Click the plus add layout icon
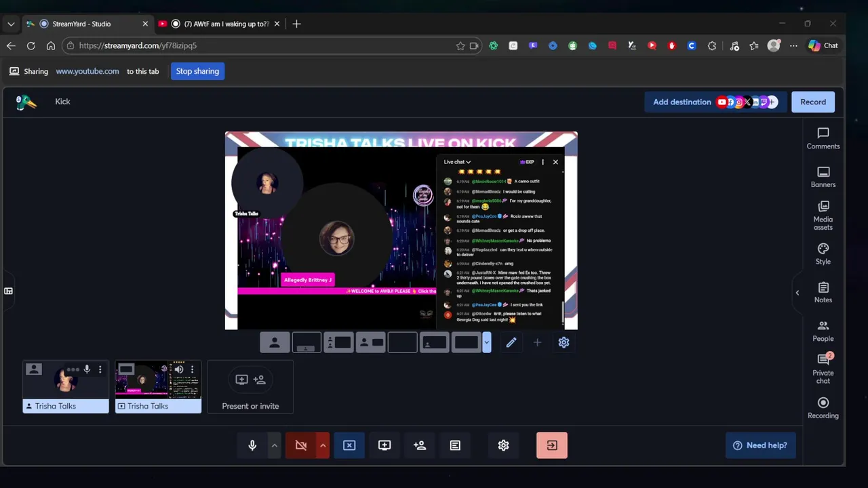This screenshot has height=488, width=868. (x=537, y=342)
